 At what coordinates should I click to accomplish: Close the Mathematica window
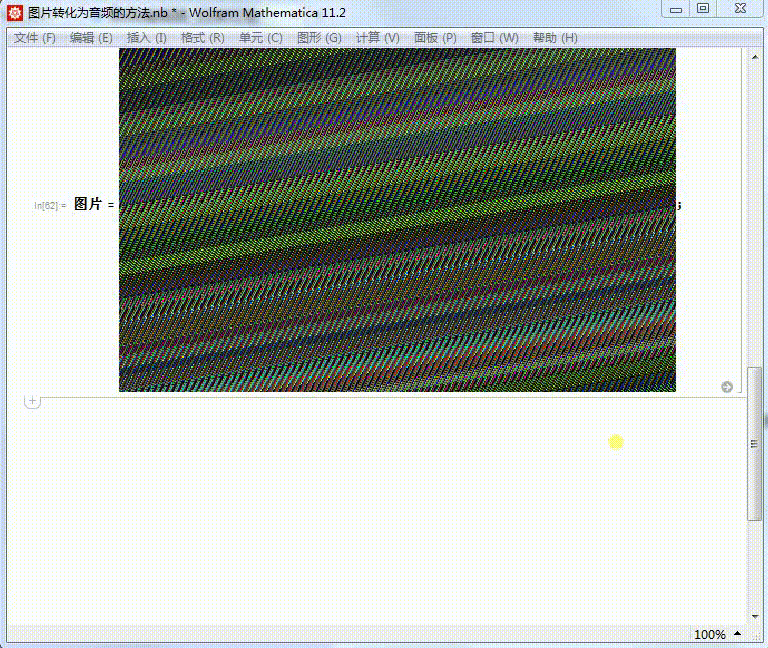[x=740, y=9]
